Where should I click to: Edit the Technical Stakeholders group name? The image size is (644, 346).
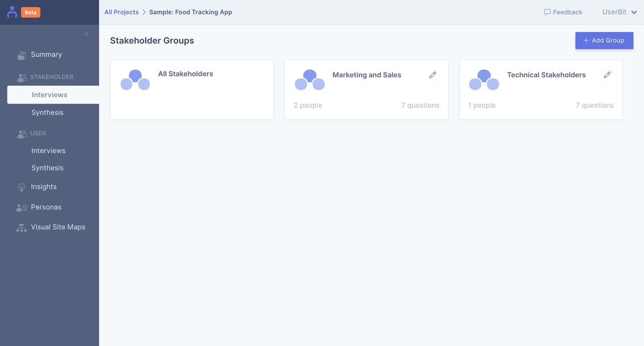pos(607,75)
